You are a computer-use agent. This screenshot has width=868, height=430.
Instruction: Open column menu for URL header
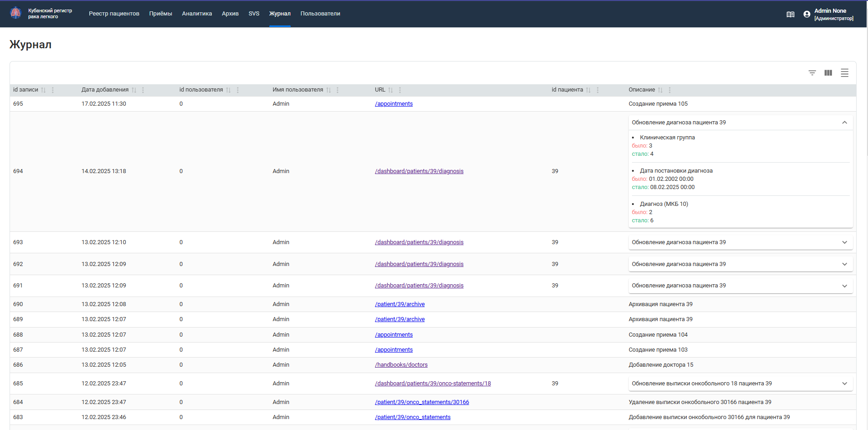pyautogui.click(x=400, y=90)
